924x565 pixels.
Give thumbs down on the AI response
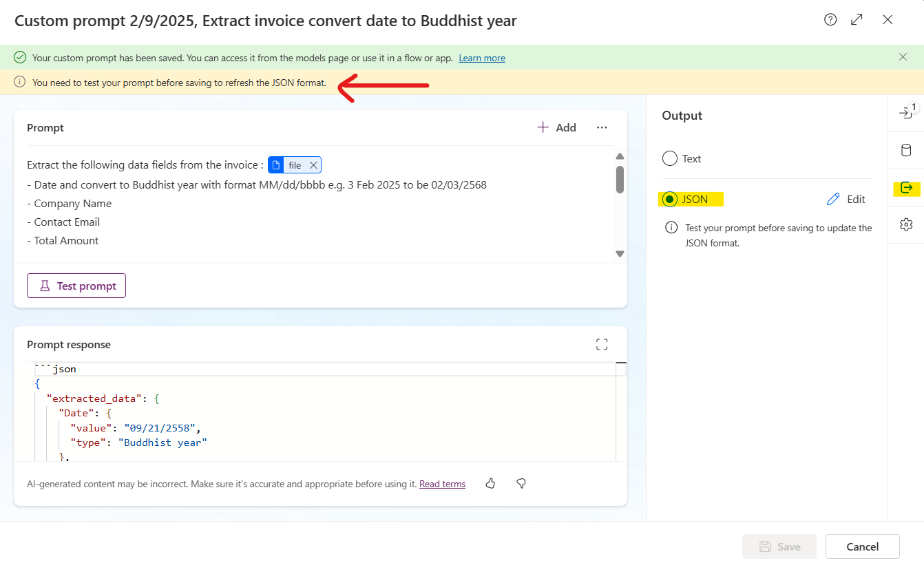[x=521, y=484]
